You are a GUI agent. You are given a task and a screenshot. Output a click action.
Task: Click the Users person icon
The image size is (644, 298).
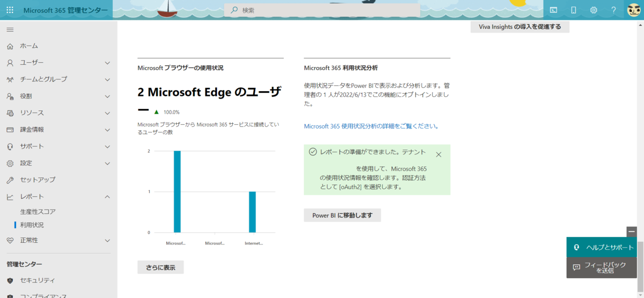[10, 63]
